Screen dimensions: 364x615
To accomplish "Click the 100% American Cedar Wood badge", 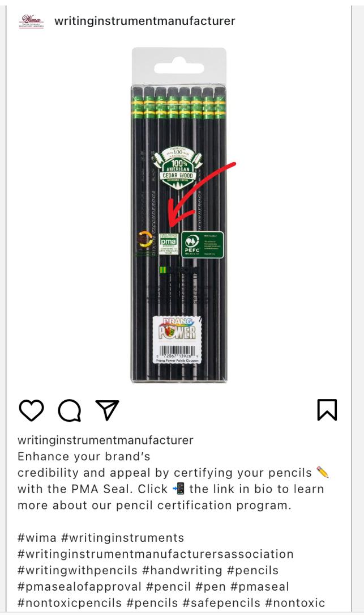I will 178,168.
